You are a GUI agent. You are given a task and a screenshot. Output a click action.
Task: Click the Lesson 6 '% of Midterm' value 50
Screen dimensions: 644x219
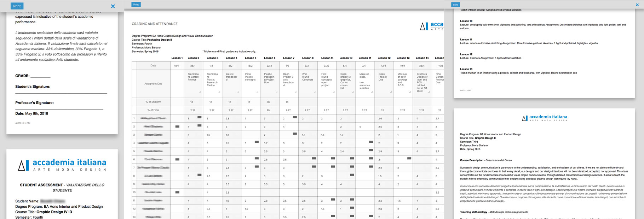click(268, 102)
